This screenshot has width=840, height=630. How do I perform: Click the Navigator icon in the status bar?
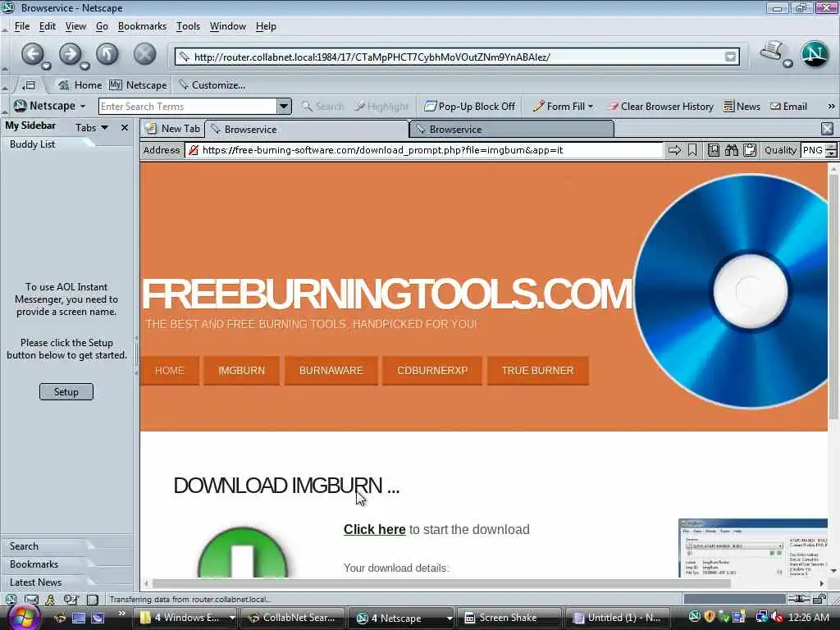[11, 600]
